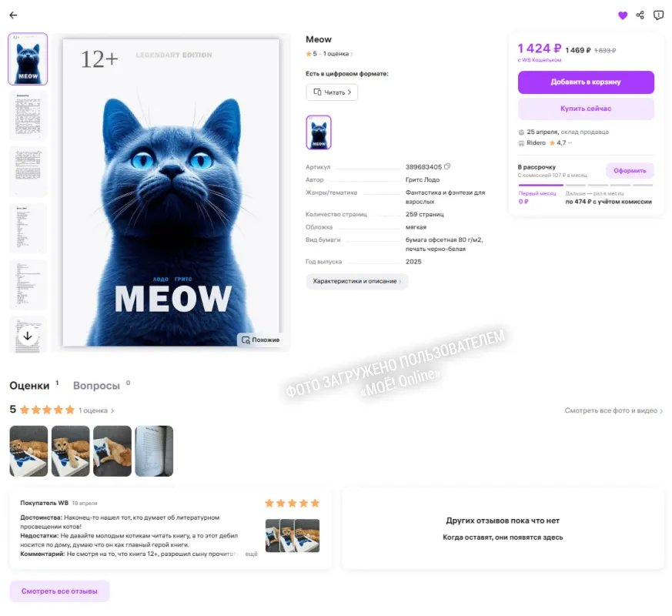Expand the review with ещё
Screen dimensions: 672x616
point(251,554)
